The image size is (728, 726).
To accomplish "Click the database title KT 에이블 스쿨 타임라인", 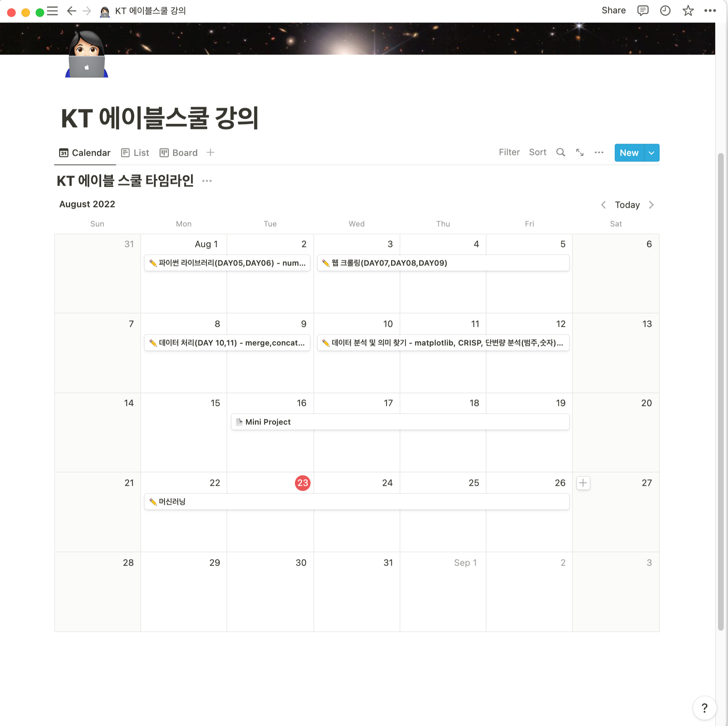I will 125,181.
